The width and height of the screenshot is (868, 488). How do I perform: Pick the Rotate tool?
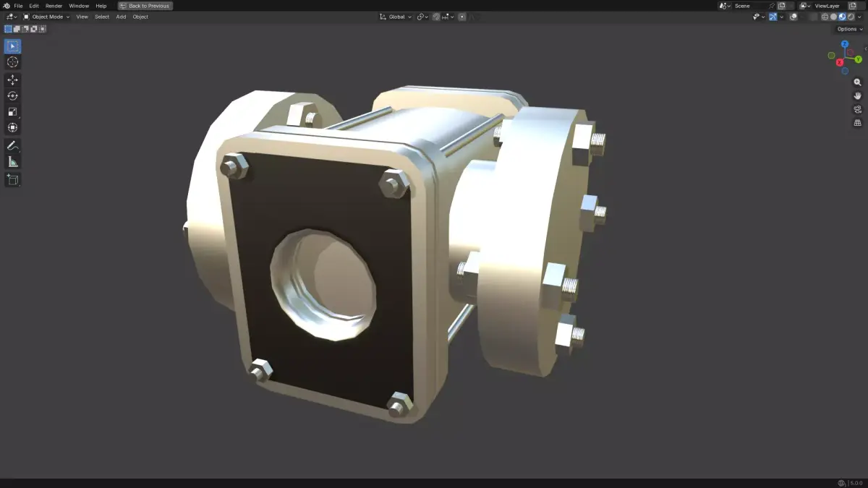(x=12, y=95)
